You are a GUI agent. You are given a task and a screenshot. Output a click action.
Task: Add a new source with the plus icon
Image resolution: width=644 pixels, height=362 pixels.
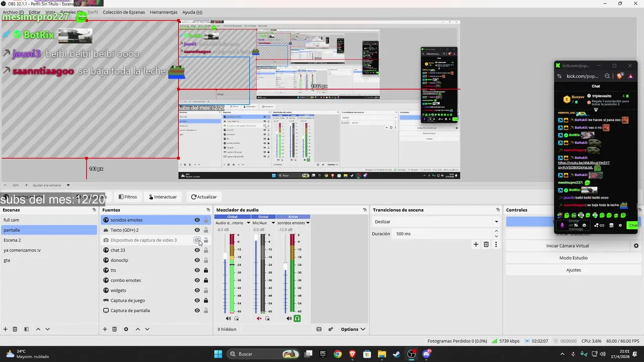[x=105, y=329]
